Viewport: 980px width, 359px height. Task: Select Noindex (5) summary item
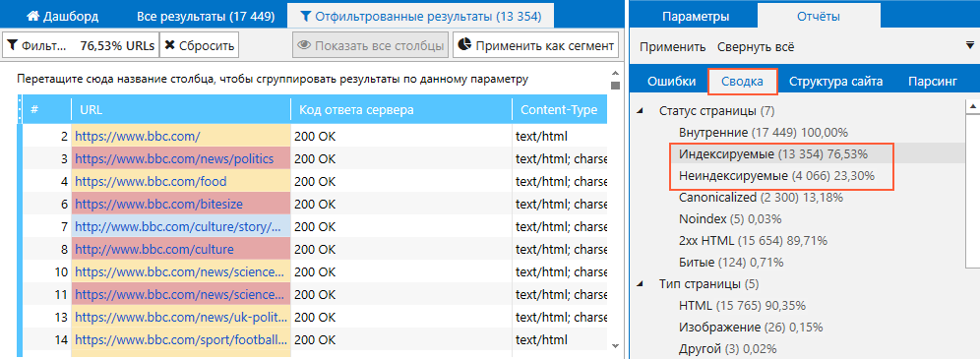(x=730, y=219)
